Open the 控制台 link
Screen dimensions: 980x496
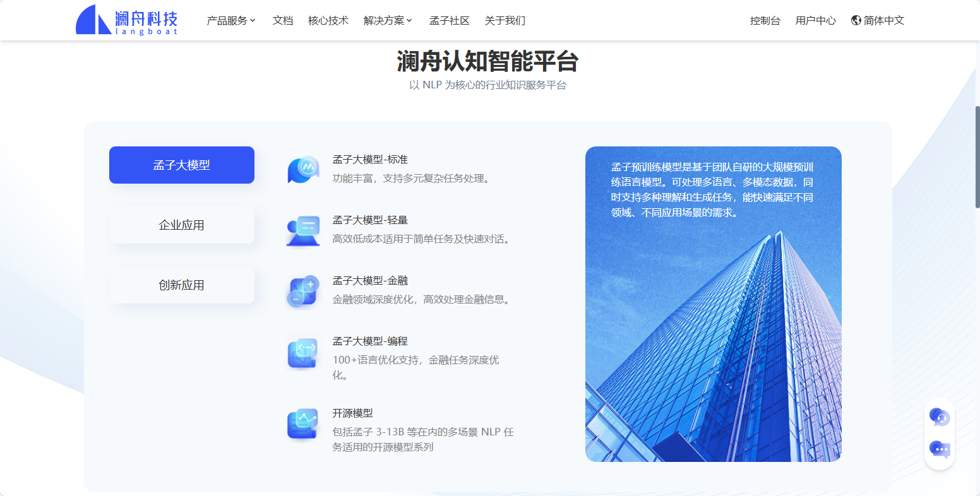(765, 20)
